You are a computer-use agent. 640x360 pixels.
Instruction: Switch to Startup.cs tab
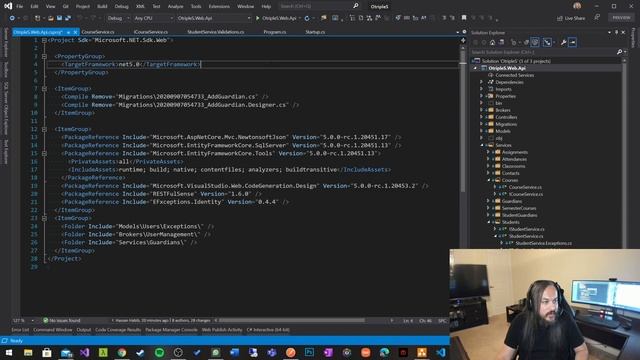click(x=315, y=32)
